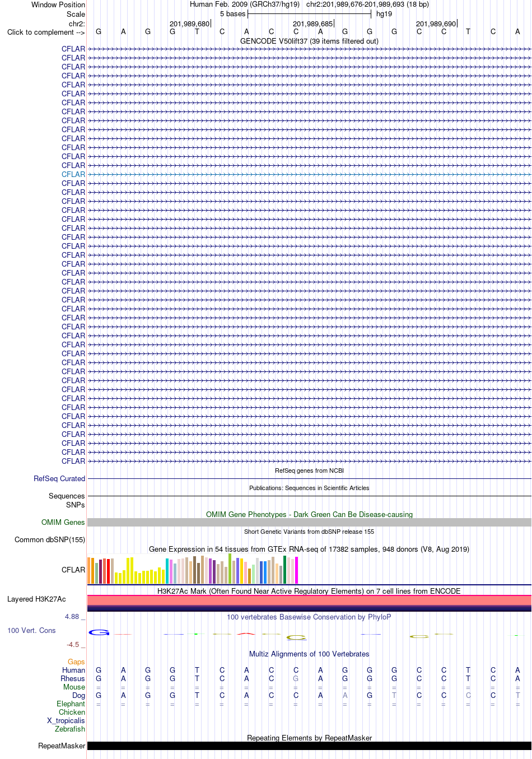Click the GENCODE V50lift37 track title
Viewport: 532px width, 759px height.
pyautogui.click(x=309, y=41)
